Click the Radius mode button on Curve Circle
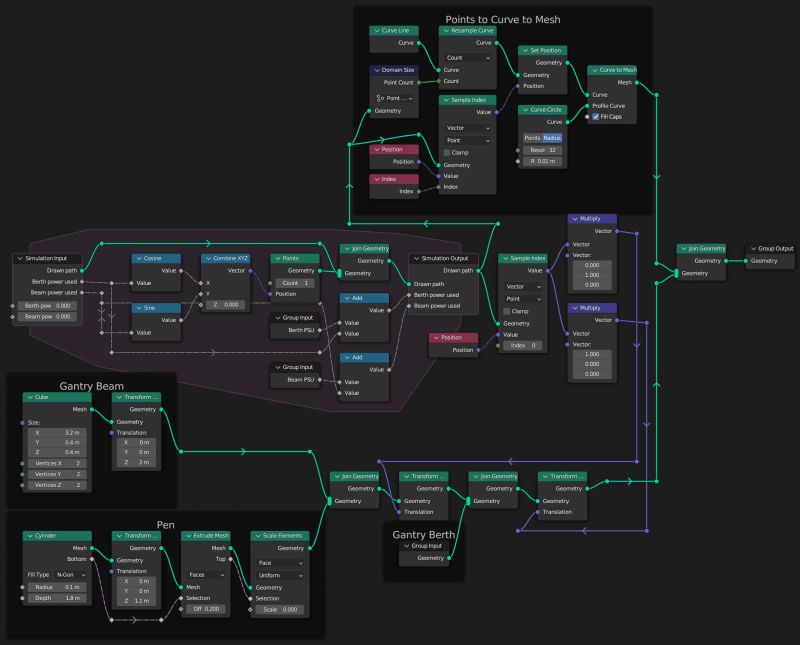 [x=551, y=137]
